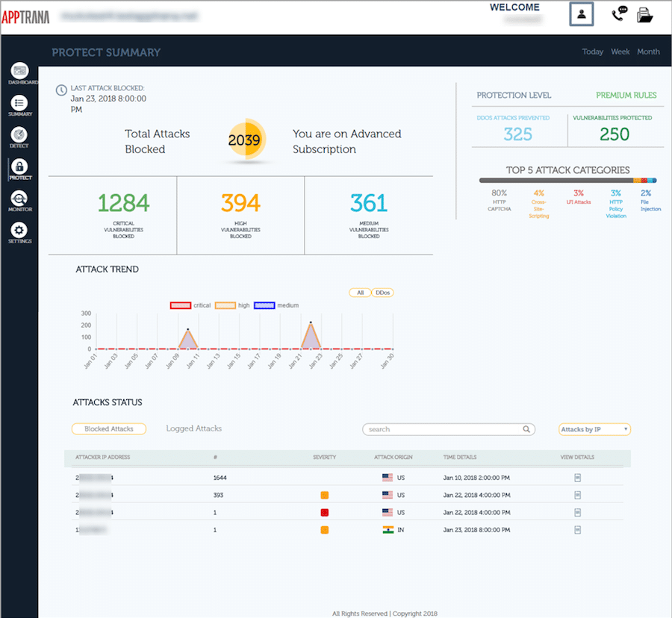
Task: Open the Dashboard sidebar icon
Action: click(x=20, y=70)
